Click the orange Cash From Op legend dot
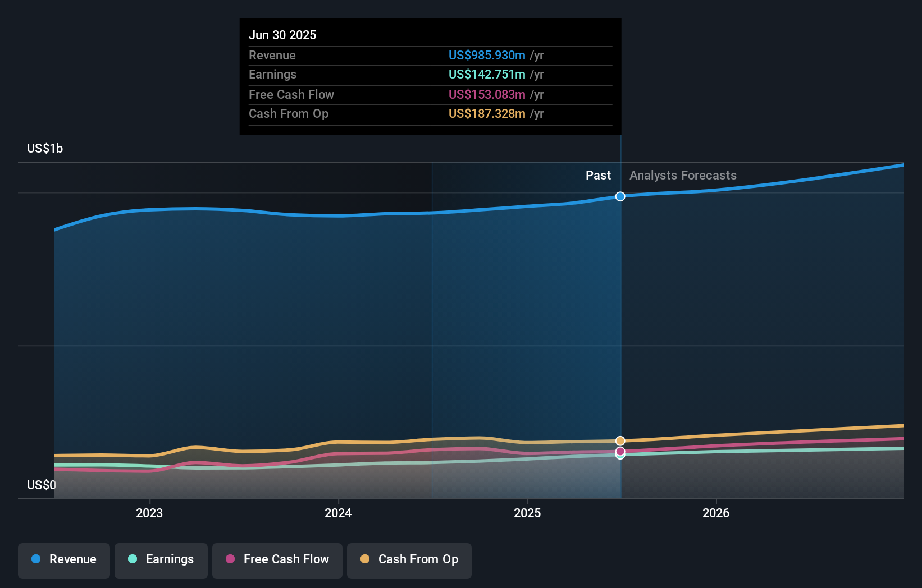 click(x=365, y=559)
